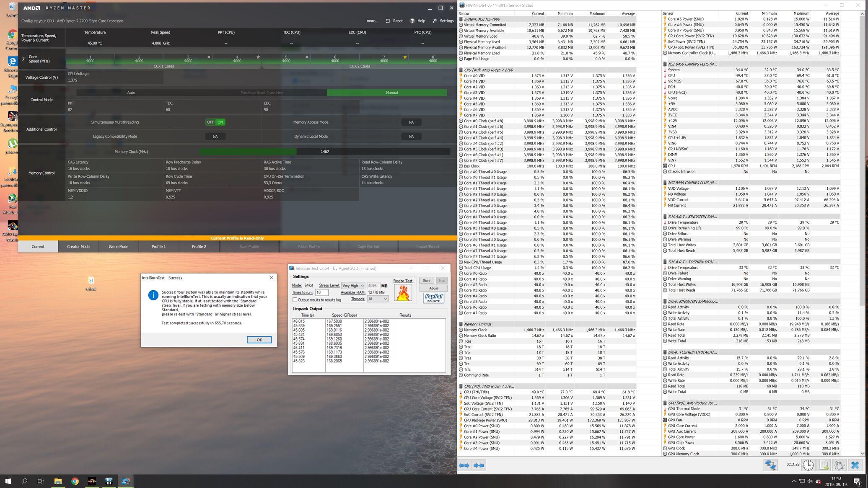This screenshot has width=868, height=488.
Task: Click the Freeze Test flame image
Action: click(403, 293)
